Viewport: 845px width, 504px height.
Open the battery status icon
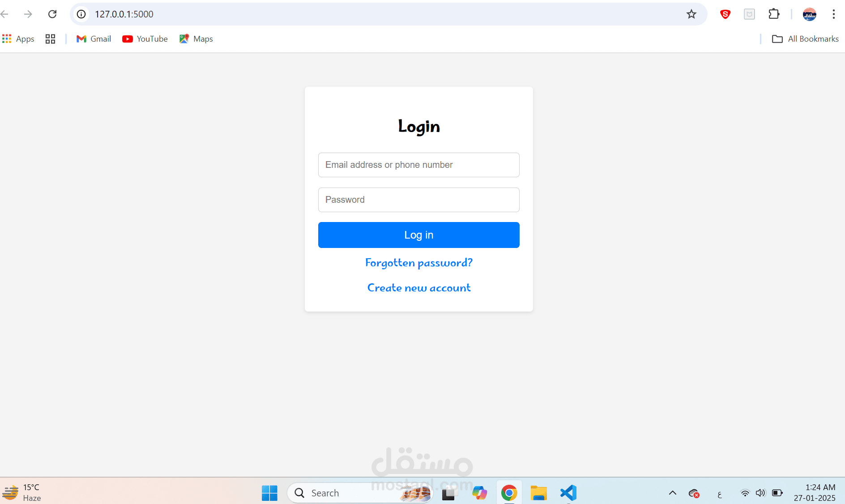[x=777, y=493]
